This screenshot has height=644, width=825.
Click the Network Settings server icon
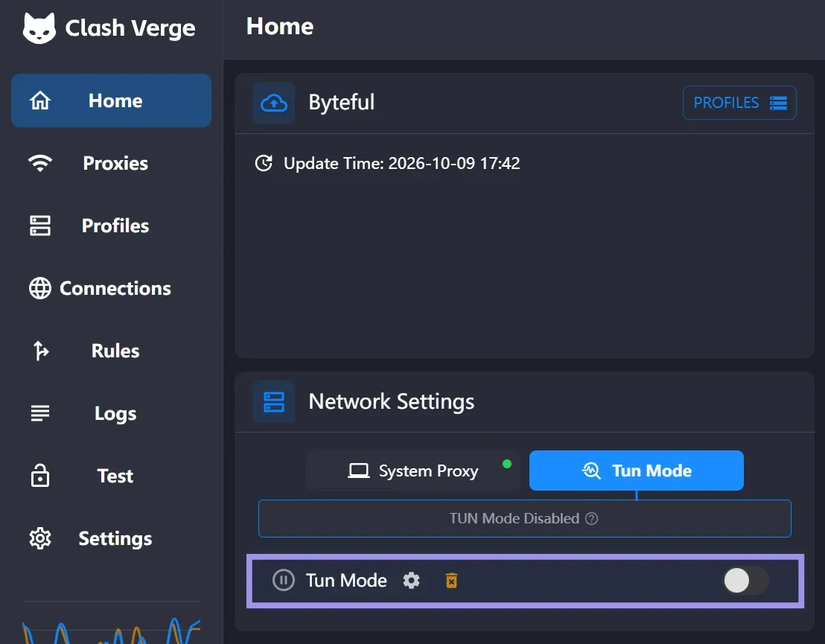pyautogui.click(x=273, y=402)
